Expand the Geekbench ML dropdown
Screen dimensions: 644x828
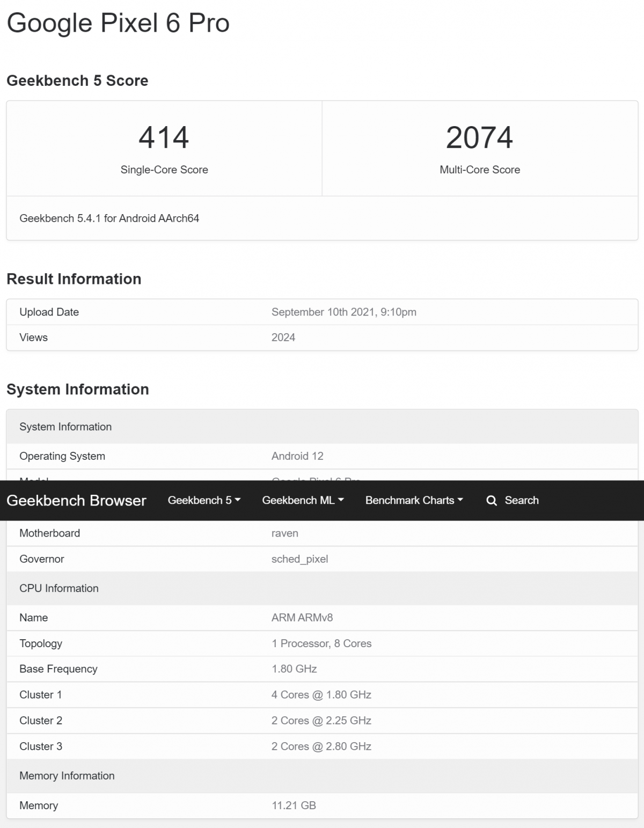[x=303, y=500]
